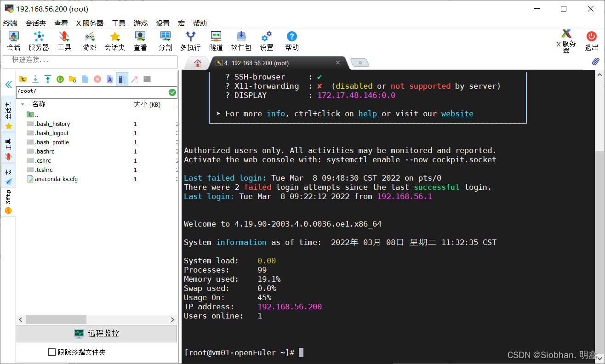Click the SFTP download file icon
This screenshot has width=605, height=364.
pyautogui.click(x=35, y=79)
